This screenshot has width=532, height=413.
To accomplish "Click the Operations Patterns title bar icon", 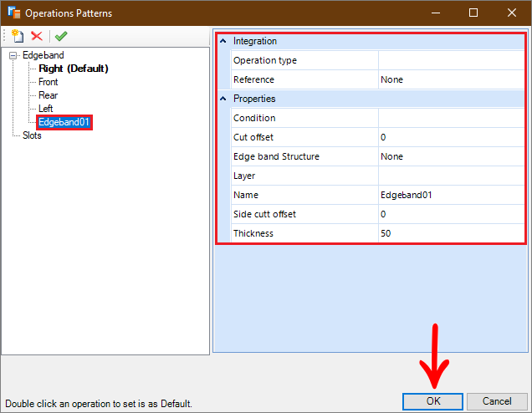I will tap(14, 13).
